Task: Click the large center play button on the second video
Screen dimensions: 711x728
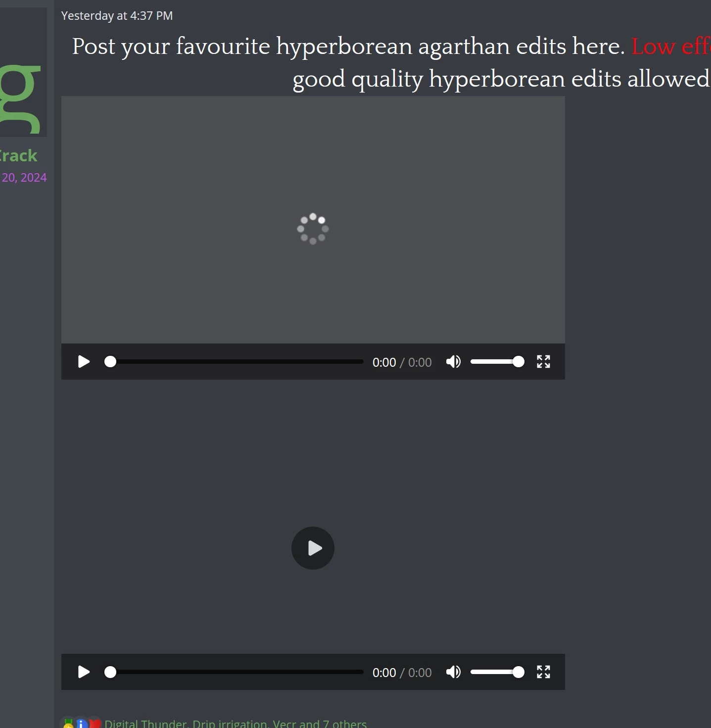Action: (x=313, y=548)
